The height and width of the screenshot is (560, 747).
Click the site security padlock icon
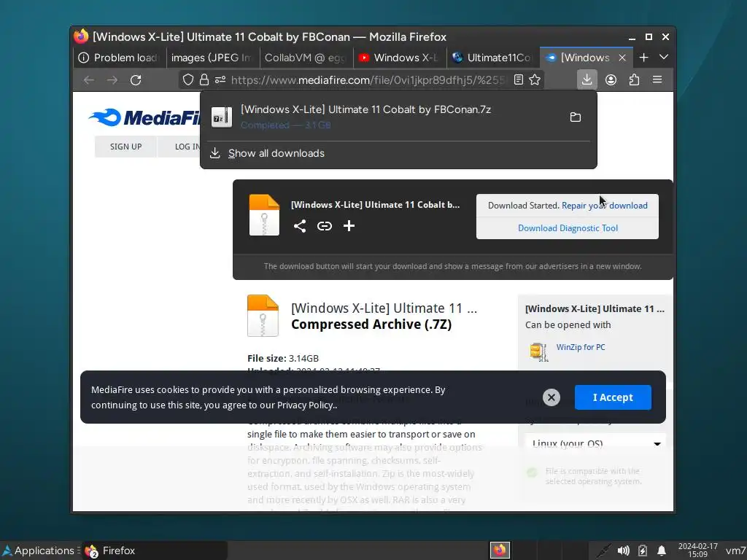[204, 79]
